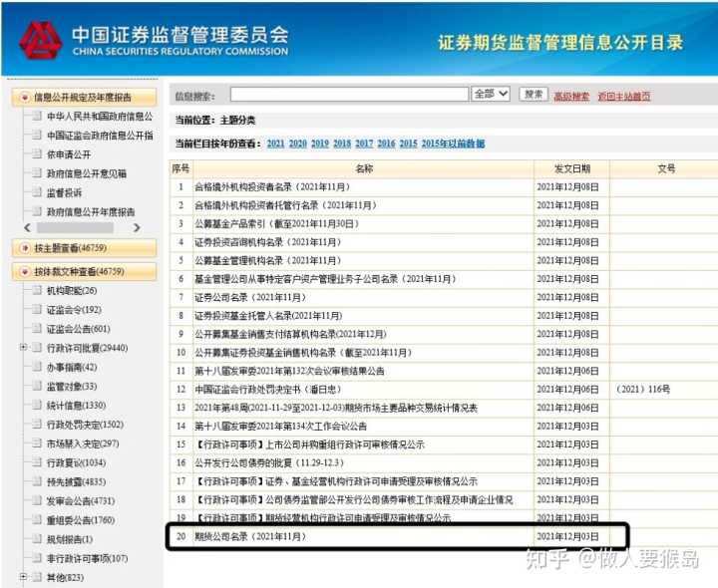Open 证券投资咨询机构名录（2021年11月）
Screen dimensions: 718x588
[268, 242]
